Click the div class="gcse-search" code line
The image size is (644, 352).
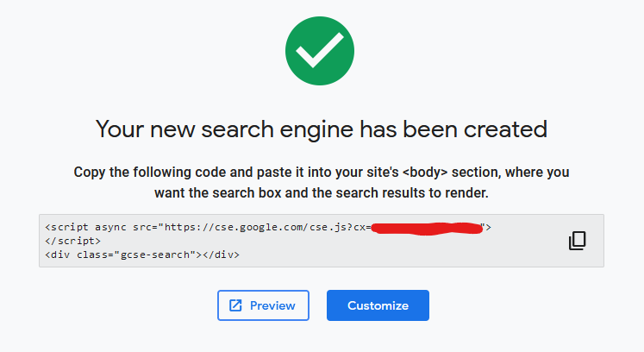tap(142, 255)
